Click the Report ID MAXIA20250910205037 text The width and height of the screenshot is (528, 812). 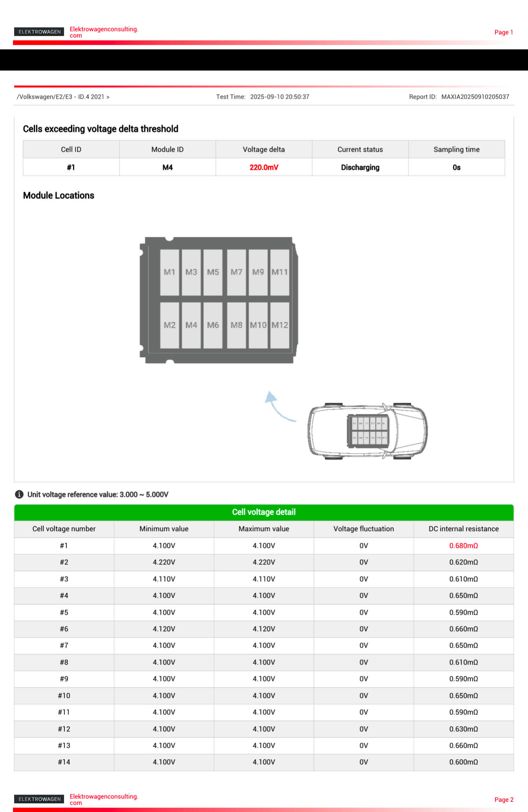pyautogui.click(x=475, y=97)
